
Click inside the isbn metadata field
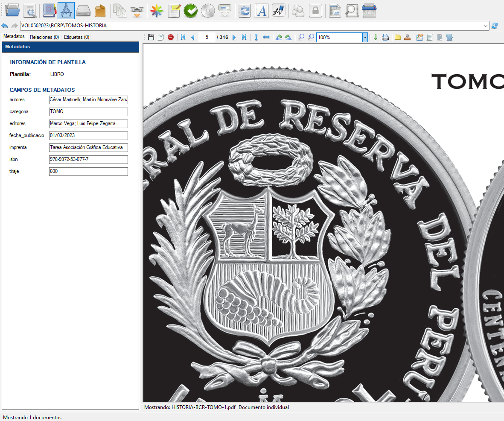tap(88, 159)
